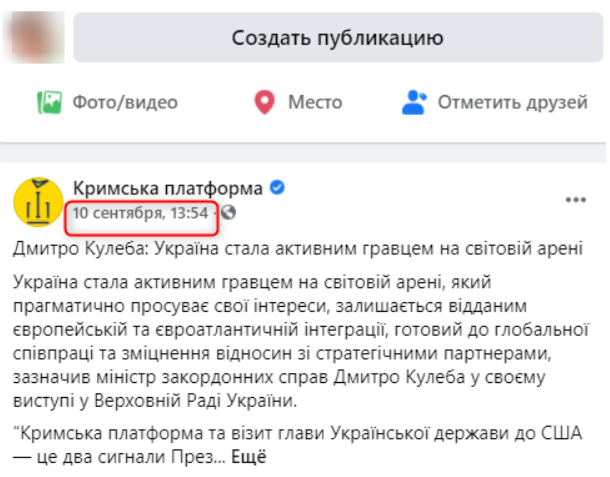Click the blue verified badge beside Кримська платформа
This screenshot has height=477, width=610.
(281, 188)
